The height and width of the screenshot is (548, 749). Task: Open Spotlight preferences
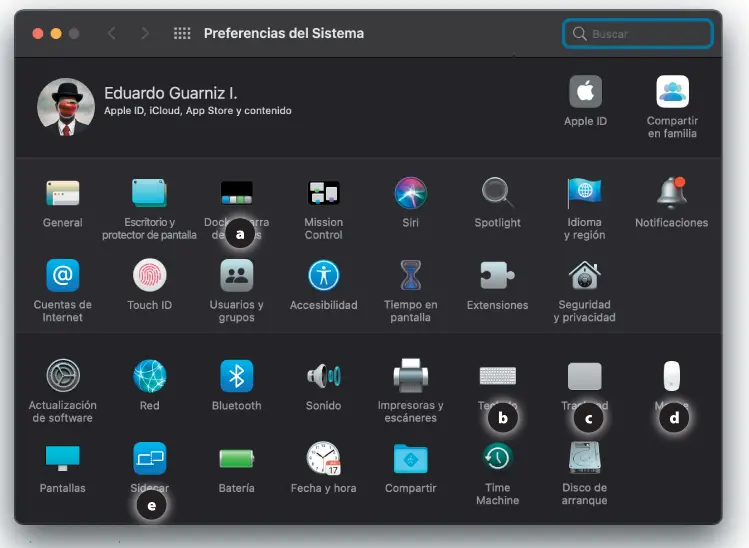pos(497,193)
